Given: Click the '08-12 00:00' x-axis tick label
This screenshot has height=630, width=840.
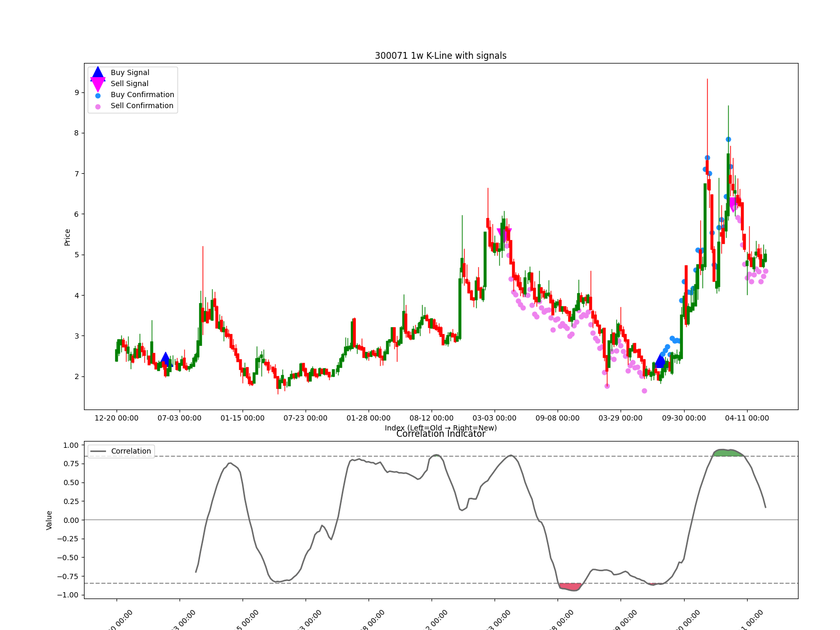Looking at the screenshot, I should 432,418.
